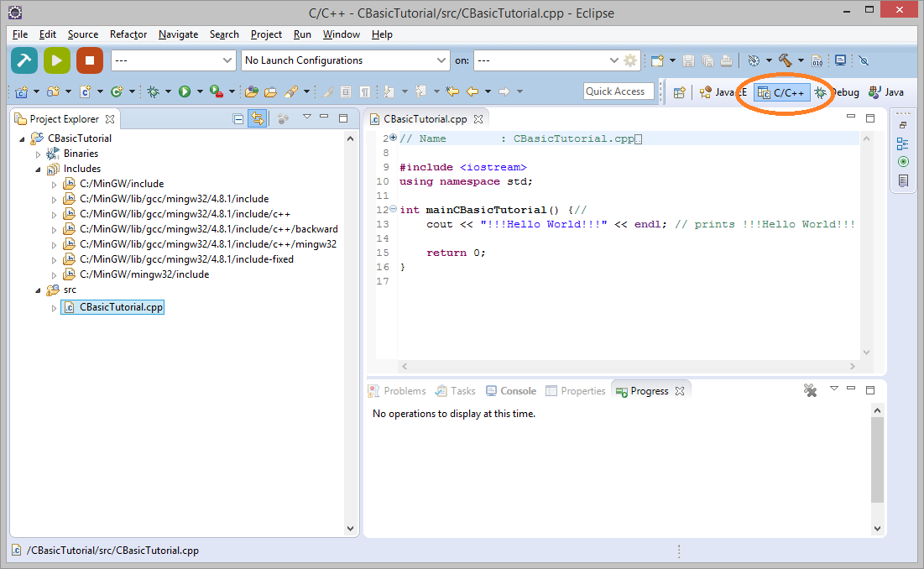Toggle Link with Editor in Project Explorer

tap(258, 118)
